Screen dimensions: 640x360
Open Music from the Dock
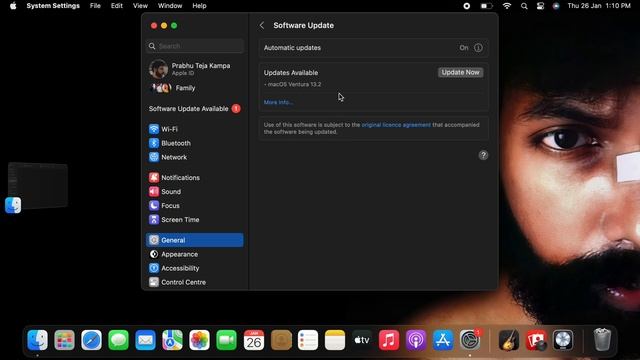(389, 340)
